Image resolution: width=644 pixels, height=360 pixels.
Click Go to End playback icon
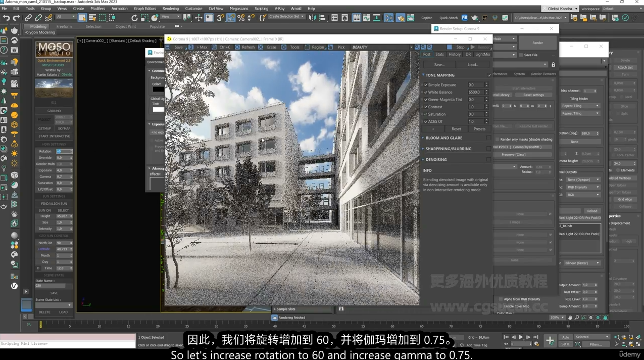point(536,337)
